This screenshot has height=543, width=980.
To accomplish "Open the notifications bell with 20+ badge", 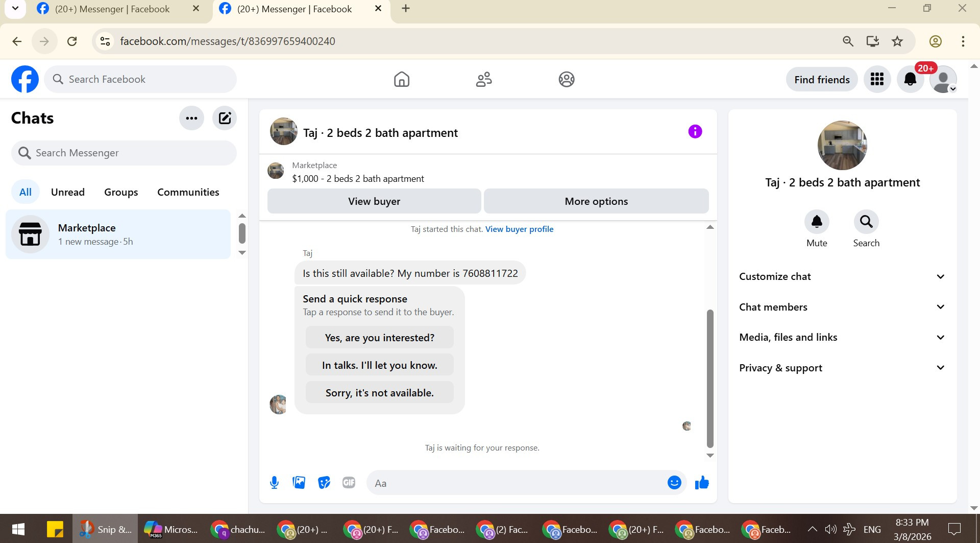I will [910, 79].
